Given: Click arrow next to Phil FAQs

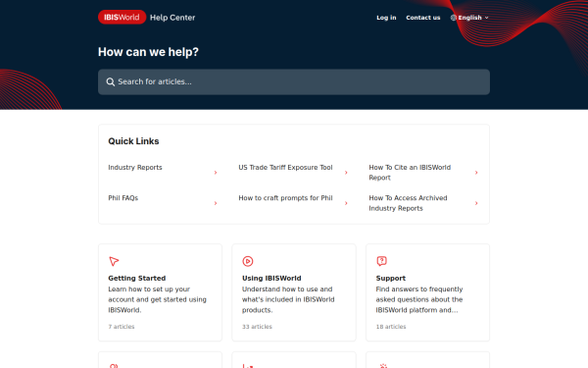Looking at the screenshot, I should pos(216,203).
